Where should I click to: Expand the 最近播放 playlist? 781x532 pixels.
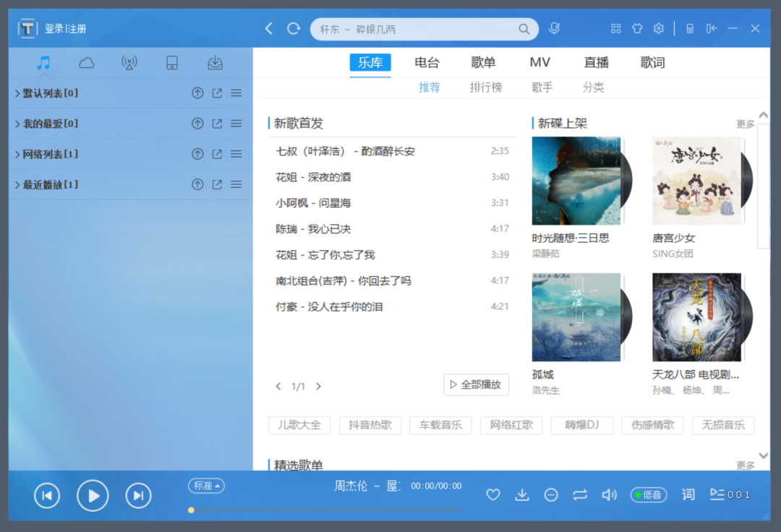17,184
